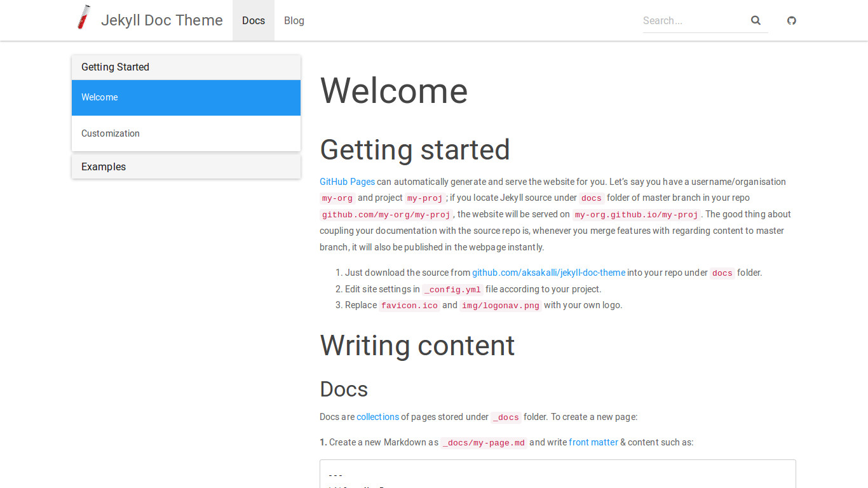Expand the Examples sidebar section
The width and height of the screenshot is (868, 488).
[x=104, y=167]
